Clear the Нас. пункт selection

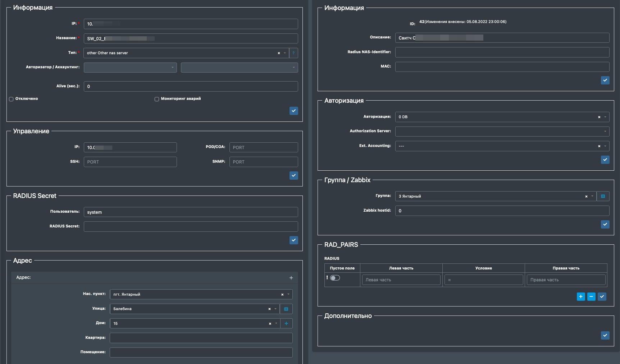282,295
